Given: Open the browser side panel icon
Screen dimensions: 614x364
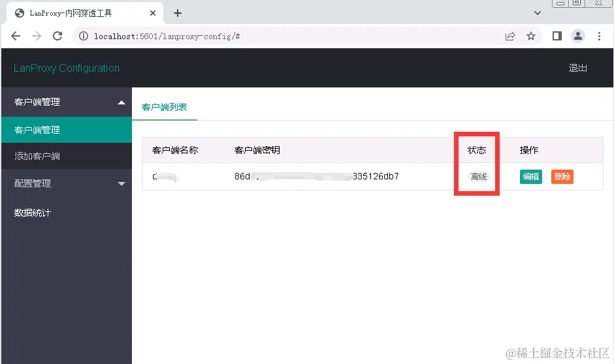Looking at the screenshot, I should click(x=557, y=36).
